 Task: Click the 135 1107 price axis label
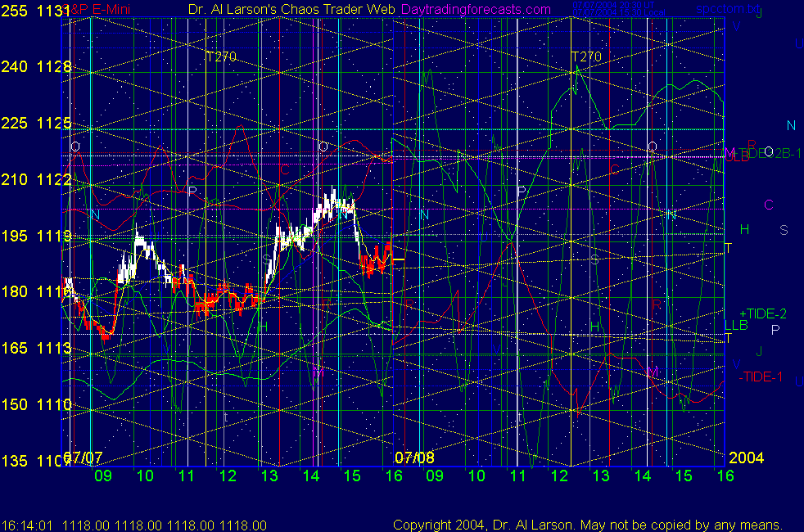tap(36, 461)
